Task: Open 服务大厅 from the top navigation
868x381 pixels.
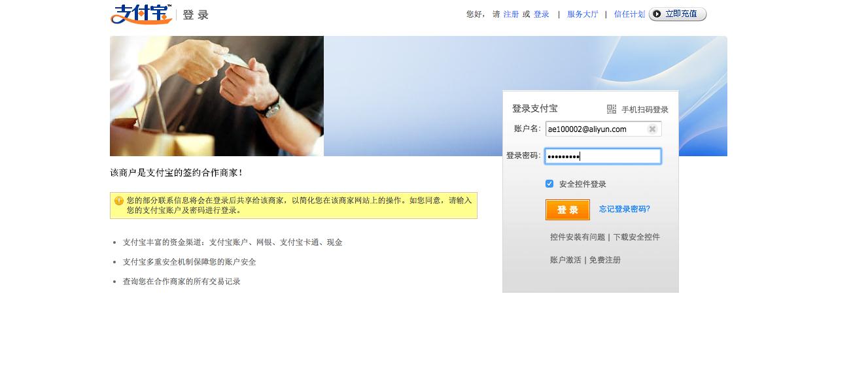Action: 582,14
